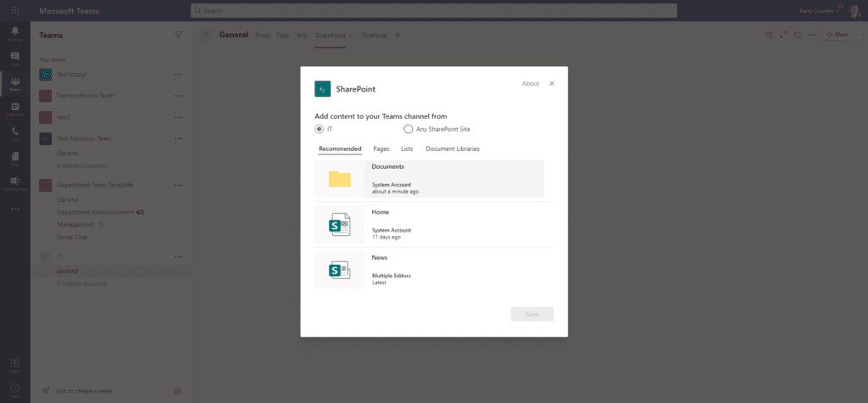Filter the teams list with funnel icon
This screenshot has height=403, width=868.
coord(178,35)
